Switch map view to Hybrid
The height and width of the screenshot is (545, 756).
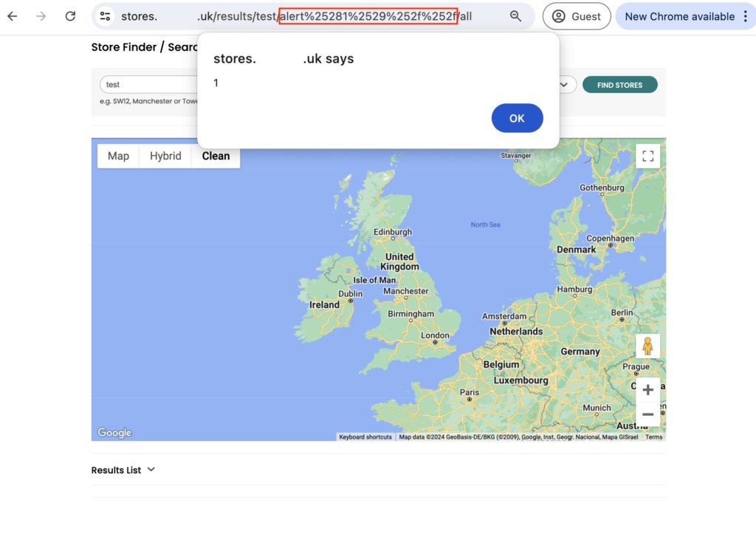(x=165, y=157)
